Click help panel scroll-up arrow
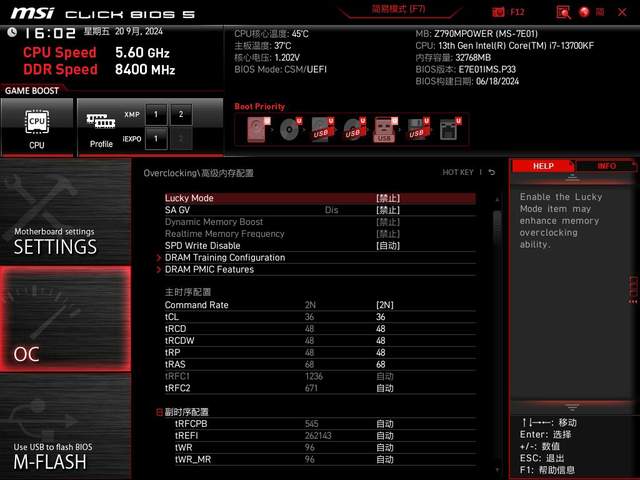 pos(572,177)
